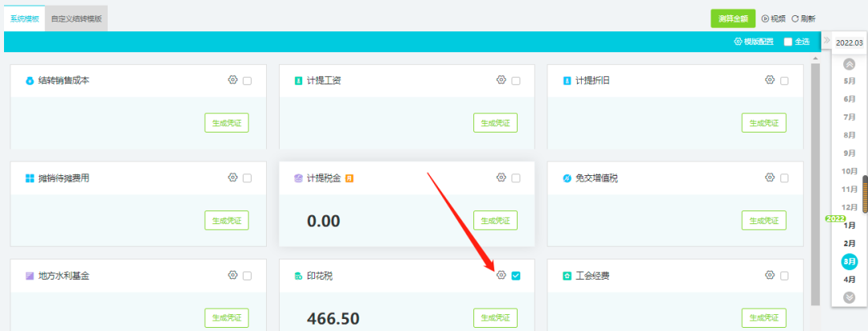Click the 计提折旧 blue icon
This screenshot has height=331, width=868.
[567, 81]
